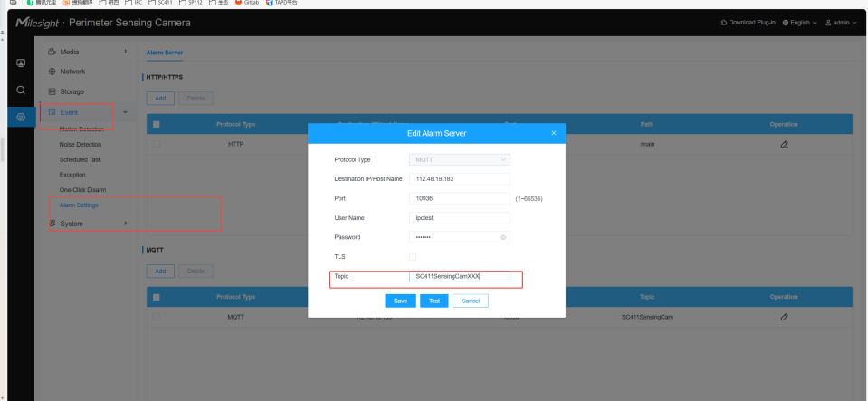Screen dimensions: 868x401
Task: Click Delete under MQTT section
Action: (196, 272)
